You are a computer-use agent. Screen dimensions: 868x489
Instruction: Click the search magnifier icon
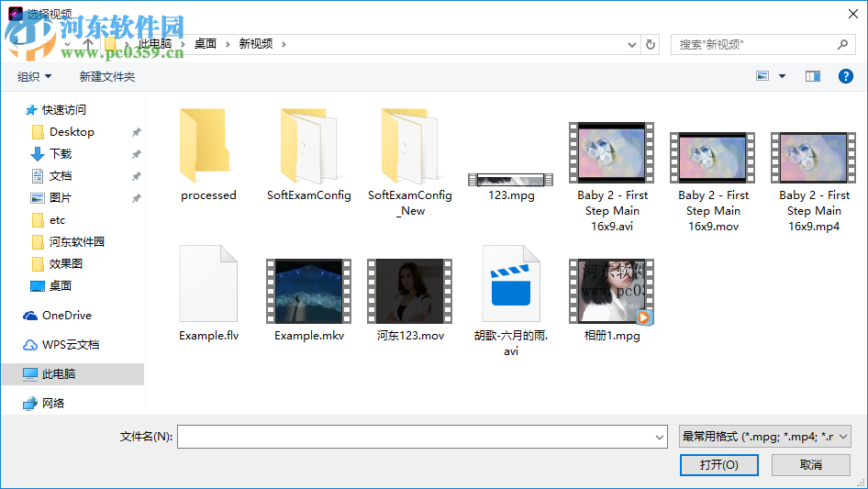click(x=842, y=44)
